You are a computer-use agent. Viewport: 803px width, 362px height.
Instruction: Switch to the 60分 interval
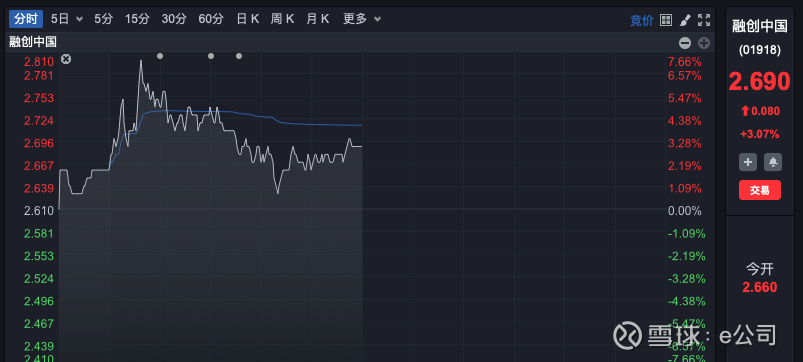pos(211,19)
